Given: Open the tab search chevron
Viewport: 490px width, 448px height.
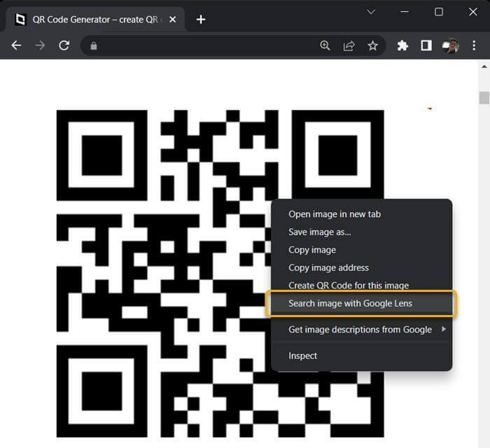Looking at the screenshot, I should click(371, 12).
